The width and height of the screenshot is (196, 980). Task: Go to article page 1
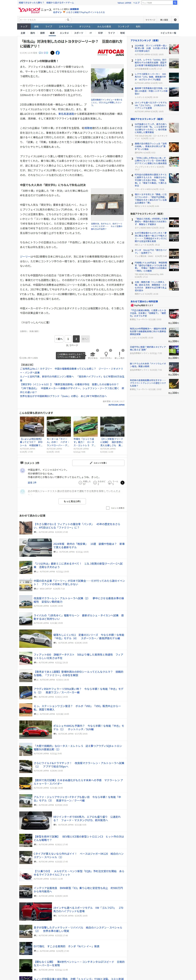pos(68,339)
